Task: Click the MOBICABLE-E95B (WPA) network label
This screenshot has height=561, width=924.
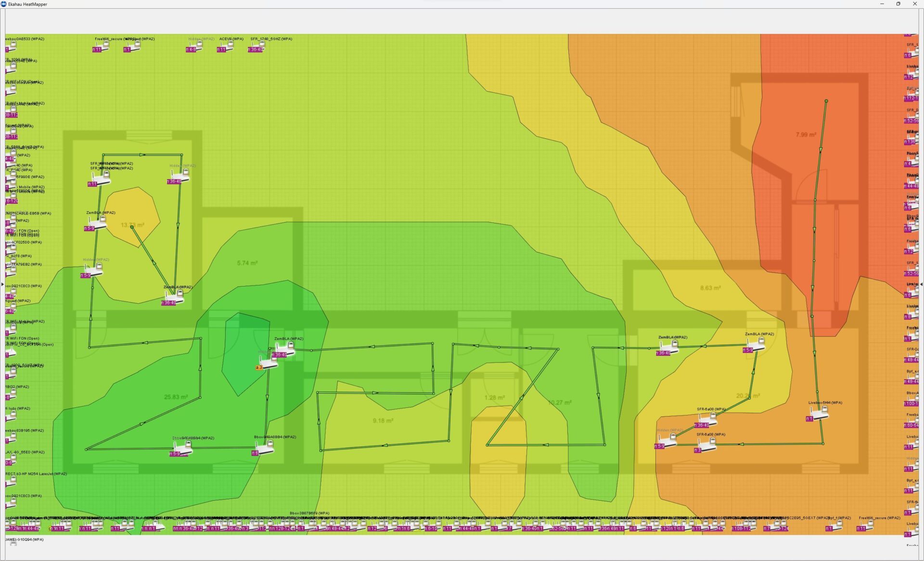Action: tap(28, 213)
